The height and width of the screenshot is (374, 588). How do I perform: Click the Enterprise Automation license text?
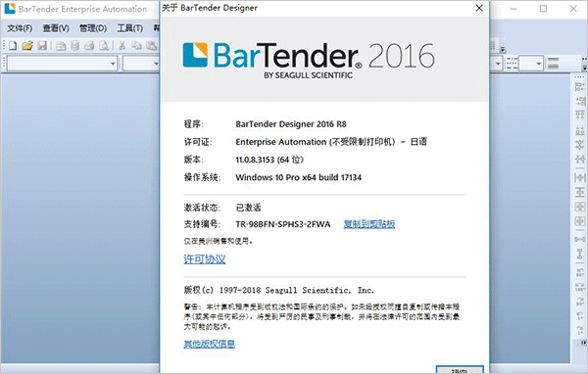[331, 142]
